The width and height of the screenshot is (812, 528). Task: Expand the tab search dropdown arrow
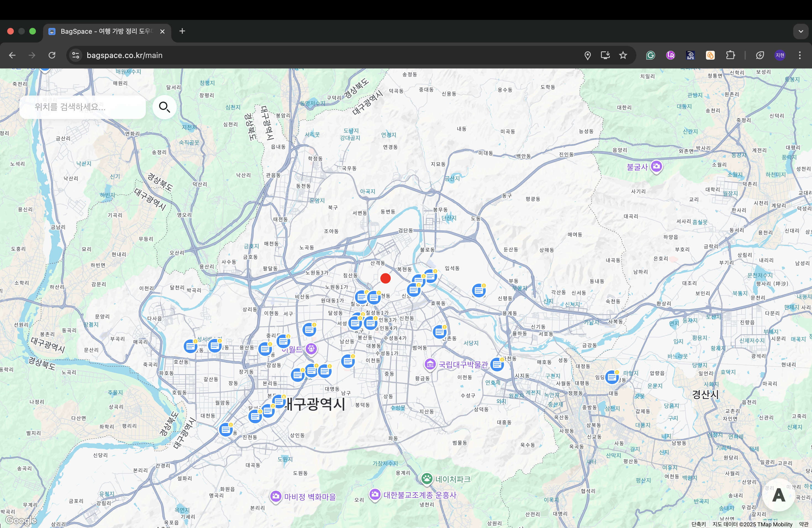(801, 31)
